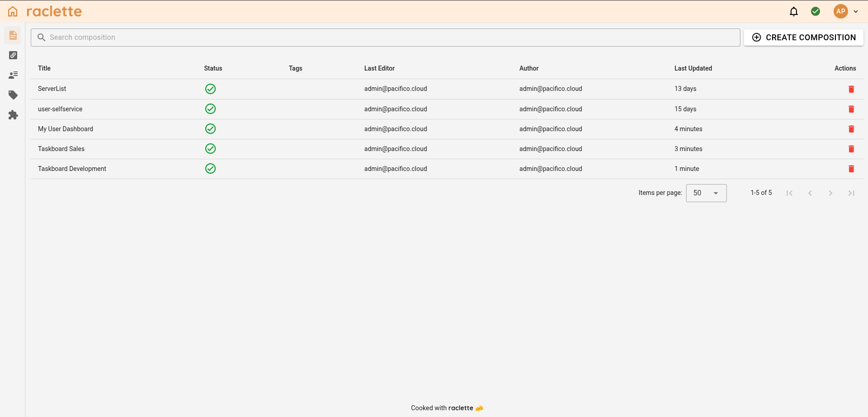The width and height of the screenshot is (868, 417).
Task: Open the notifications bell
Action: pos(793,11)
